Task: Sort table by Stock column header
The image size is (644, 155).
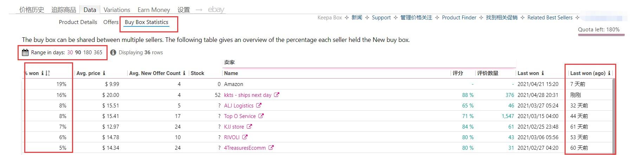Action: pyautogui.click(x=197, y=73)
